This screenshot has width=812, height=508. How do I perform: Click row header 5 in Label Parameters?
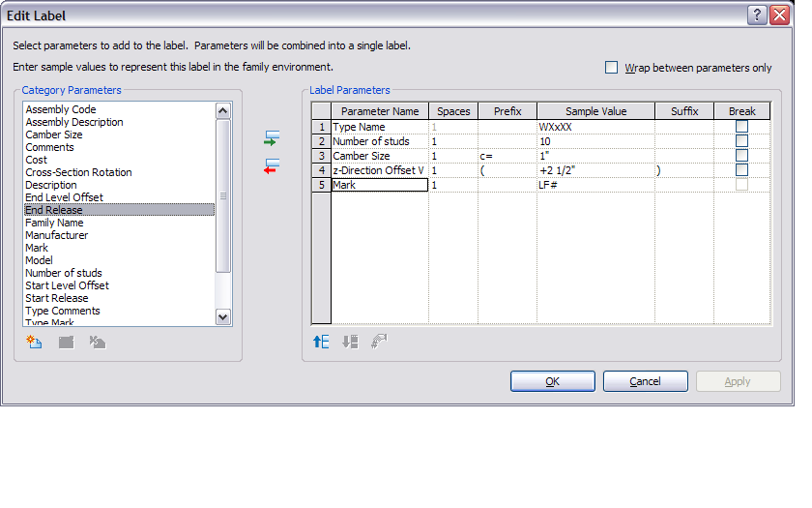pyautogui.click(x=321, y=185)
